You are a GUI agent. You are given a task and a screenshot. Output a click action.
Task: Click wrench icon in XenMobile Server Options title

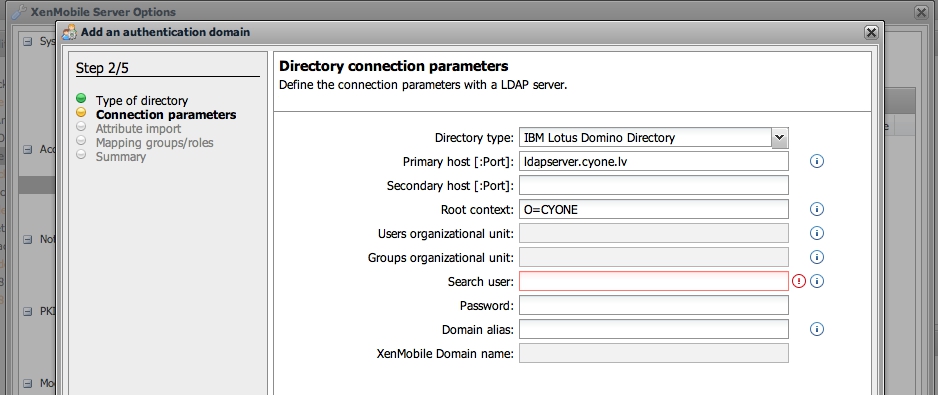pos(20,12)
